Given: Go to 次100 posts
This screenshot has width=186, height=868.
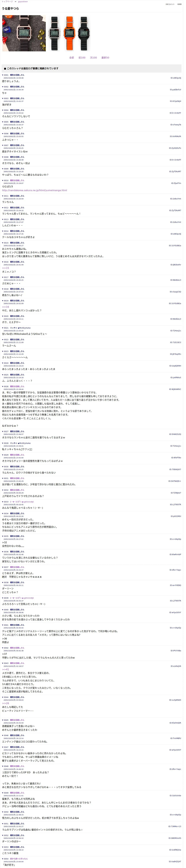Looking at the screenshot, I should (x=93, y=58).
